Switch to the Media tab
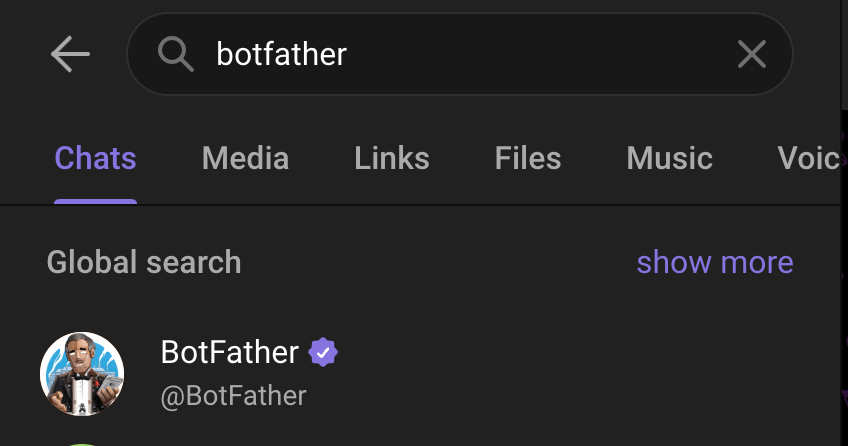848x446 pixels. coord(245,158)
